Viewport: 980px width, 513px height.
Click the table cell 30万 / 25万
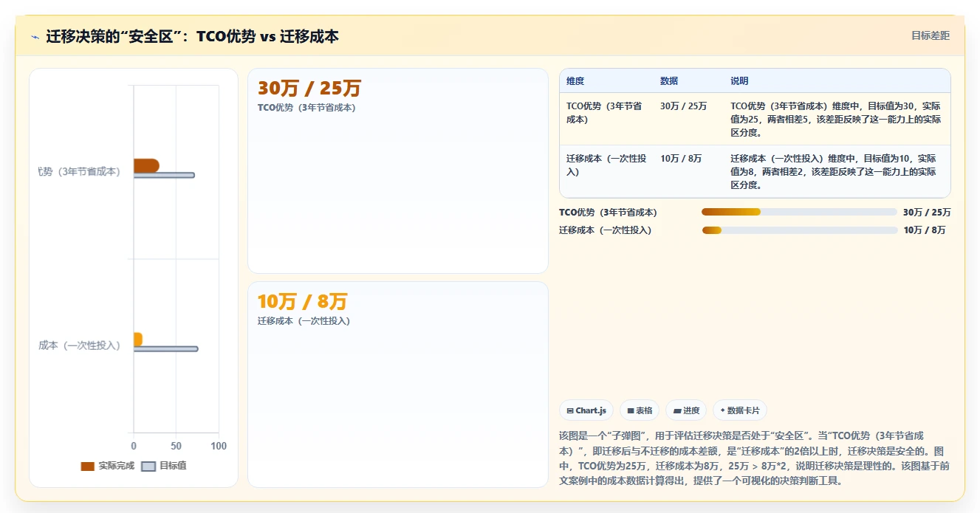pyautogui.click(x=683, y=106)
